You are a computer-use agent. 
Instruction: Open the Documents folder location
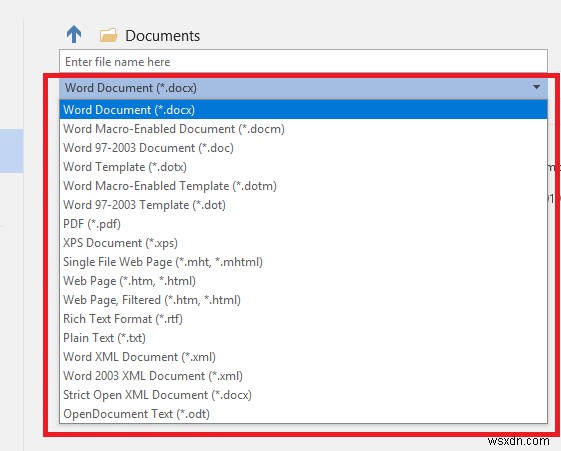coord(109,35)
